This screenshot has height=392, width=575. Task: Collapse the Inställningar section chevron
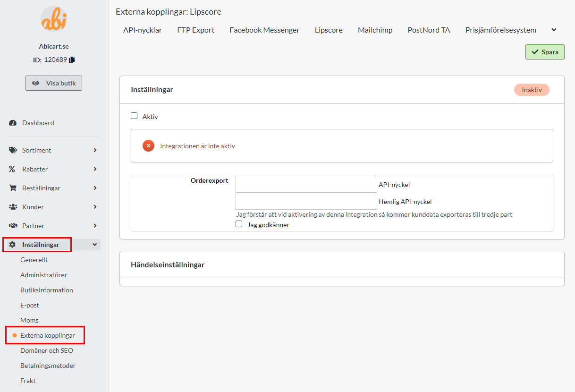coord(94,244)
